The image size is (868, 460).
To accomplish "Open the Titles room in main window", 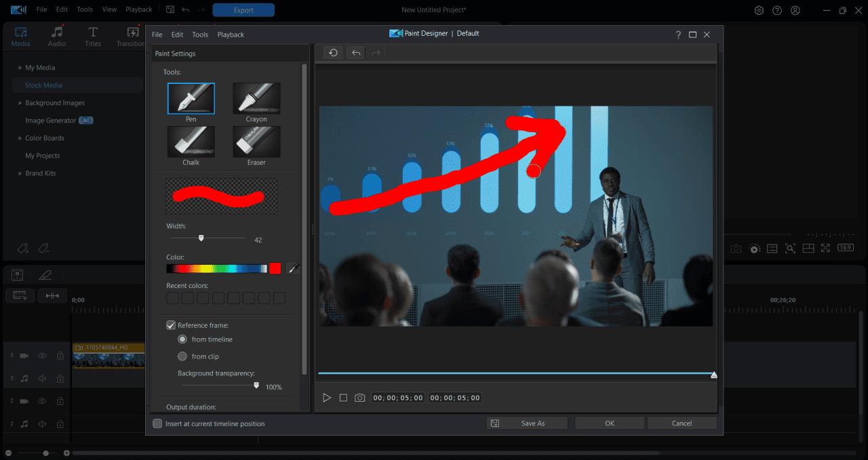I will pos(93,37).
